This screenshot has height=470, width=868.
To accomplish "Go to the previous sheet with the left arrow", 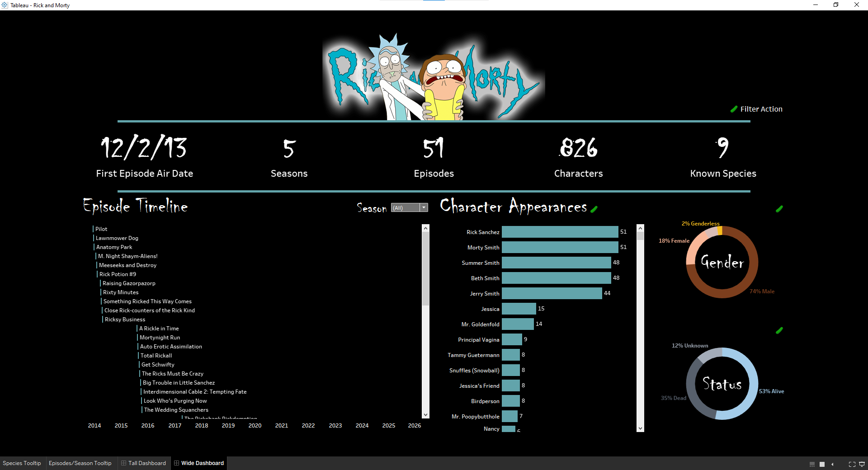I will [832, 464].
